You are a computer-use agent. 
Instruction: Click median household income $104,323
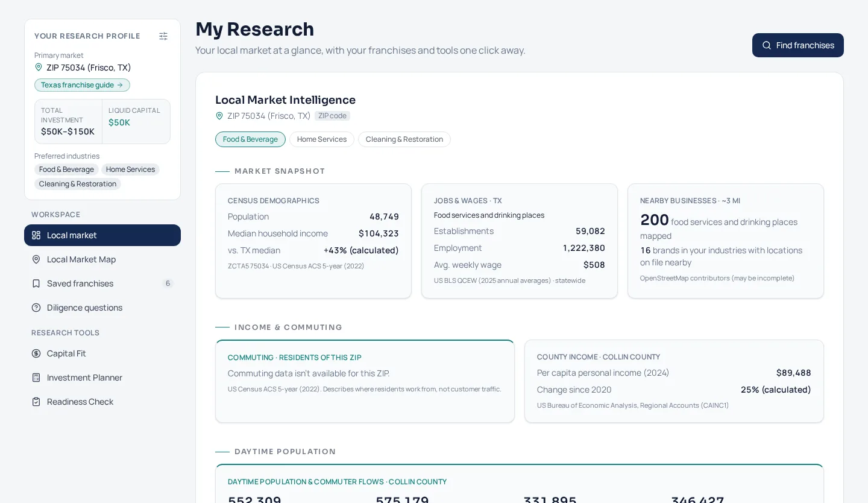coord(379,233)
